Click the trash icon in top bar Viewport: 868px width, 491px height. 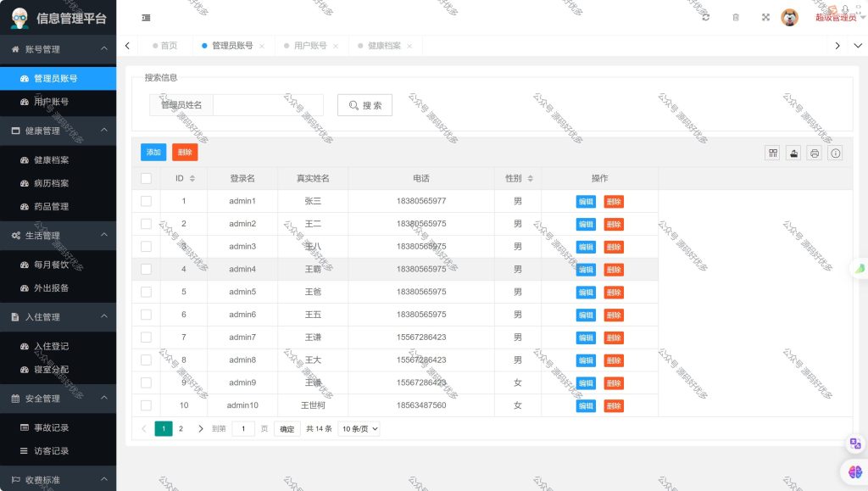[736, 17]
